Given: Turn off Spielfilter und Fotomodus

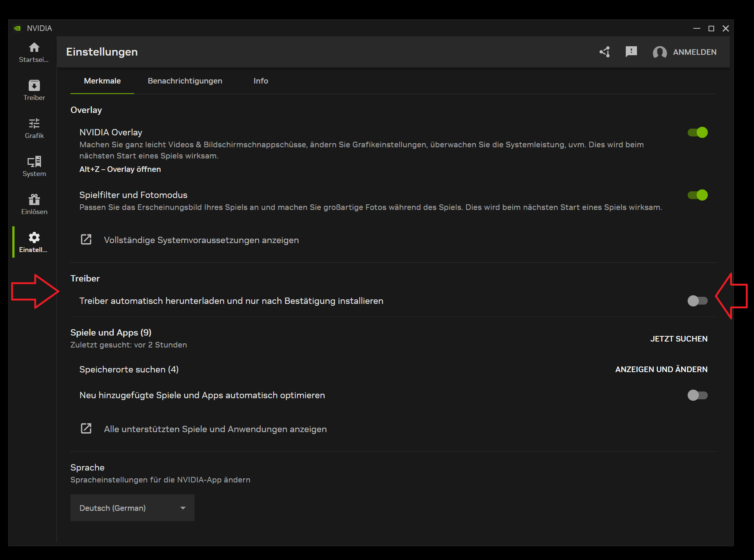Looking at the screenshot, I should click(697, 195).
